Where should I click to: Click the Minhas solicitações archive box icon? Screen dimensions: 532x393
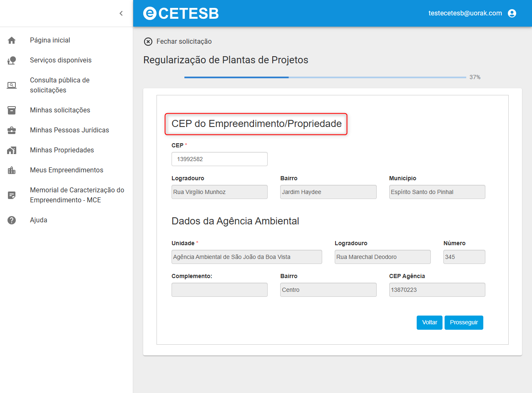pos(12,110)
